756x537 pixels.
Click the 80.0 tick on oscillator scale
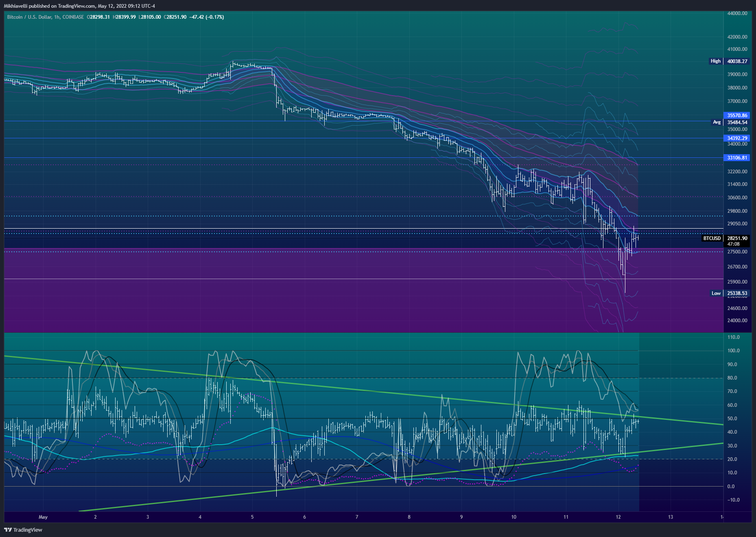732,378
